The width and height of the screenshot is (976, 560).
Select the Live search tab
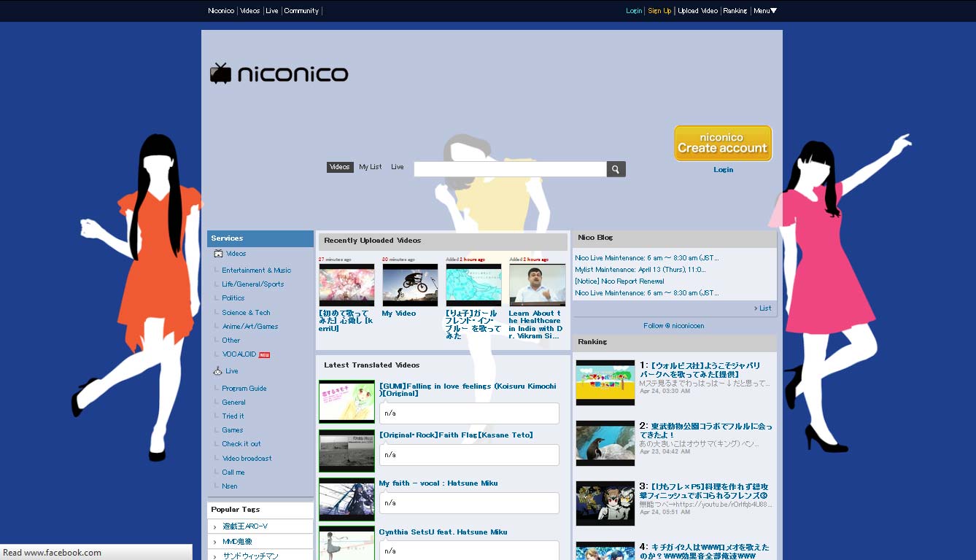click(x=398, y=167)
